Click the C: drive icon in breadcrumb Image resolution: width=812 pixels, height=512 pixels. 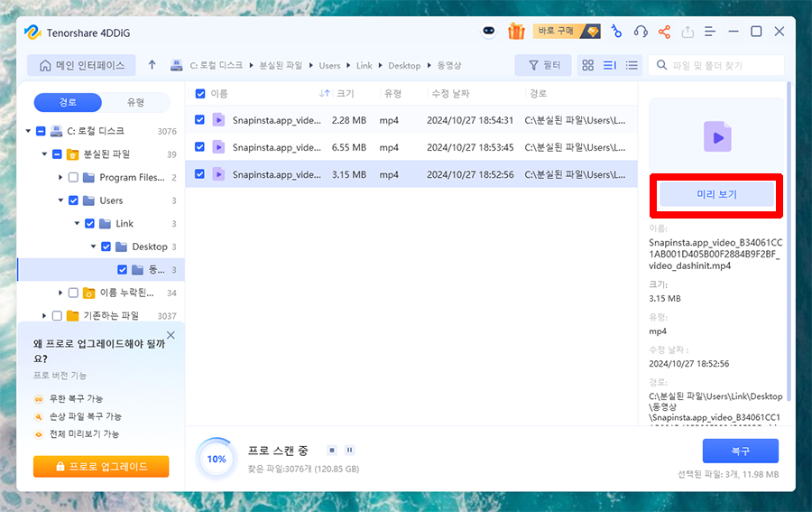click(x=177, y=65)
